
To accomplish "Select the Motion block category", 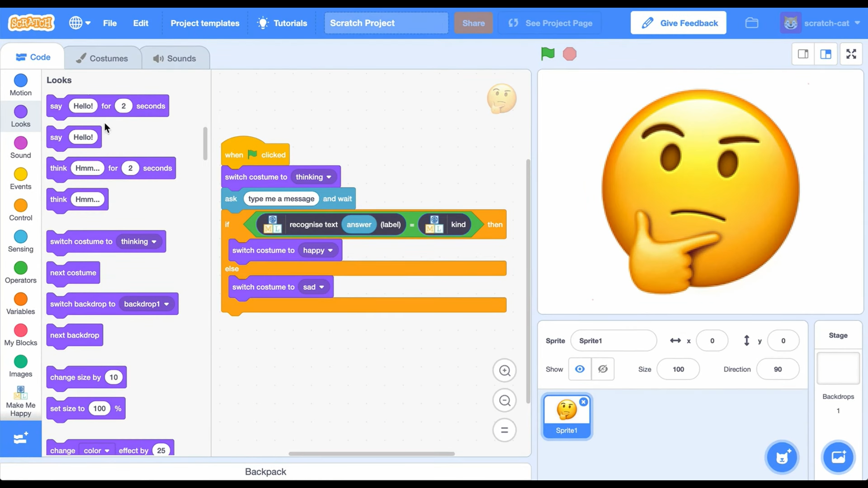I will [x=20, y=84].
